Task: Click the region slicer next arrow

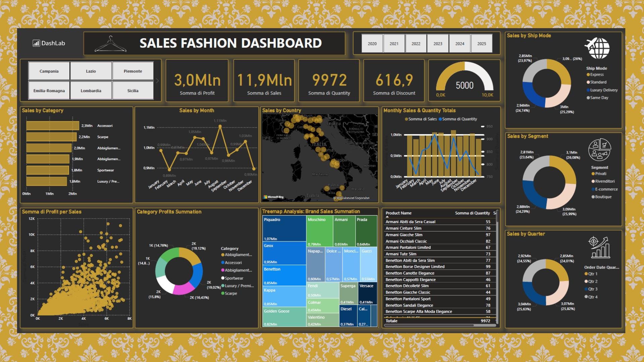Action: tap(157, 81)
